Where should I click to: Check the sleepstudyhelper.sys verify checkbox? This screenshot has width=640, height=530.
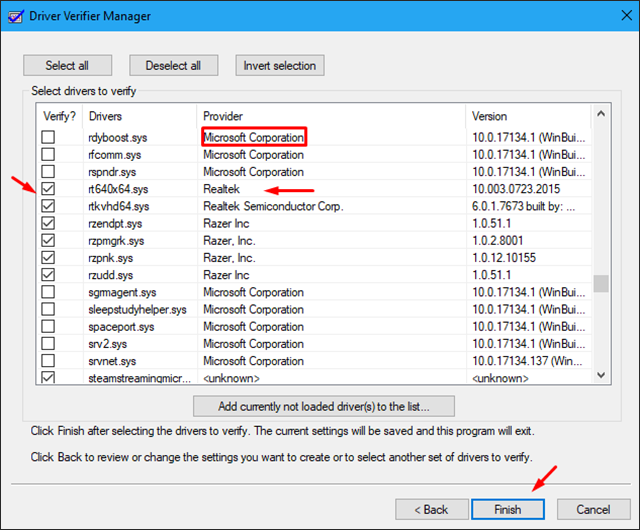click(x=48, y=309)
